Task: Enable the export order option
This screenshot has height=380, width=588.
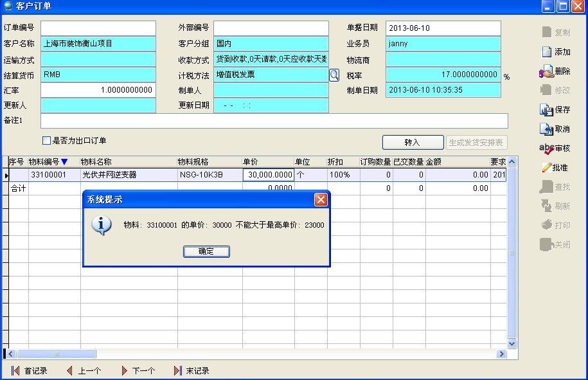Action: (47, 140)
